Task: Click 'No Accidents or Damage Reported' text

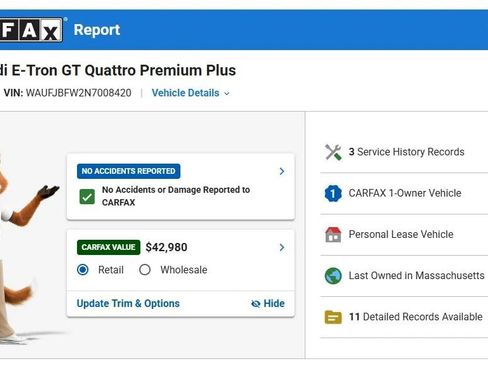Action: click(176, 196)
